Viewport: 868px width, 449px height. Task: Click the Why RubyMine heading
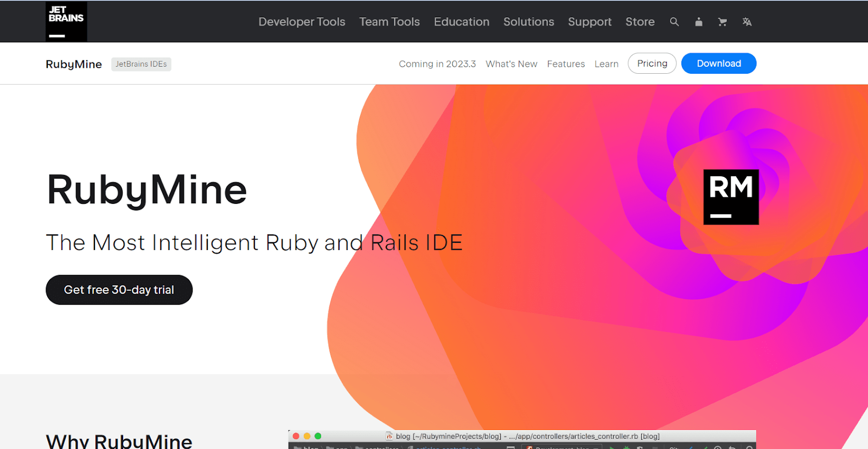point(119,441)
